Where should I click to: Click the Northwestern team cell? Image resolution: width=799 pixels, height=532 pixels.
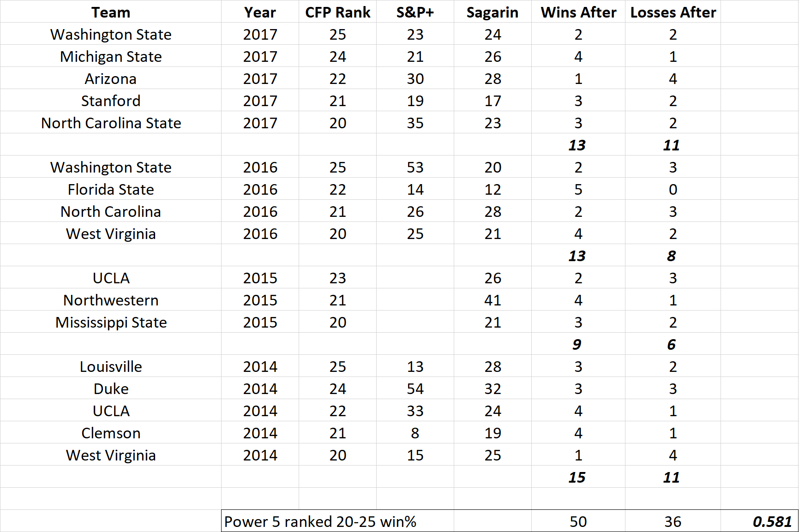111,299
